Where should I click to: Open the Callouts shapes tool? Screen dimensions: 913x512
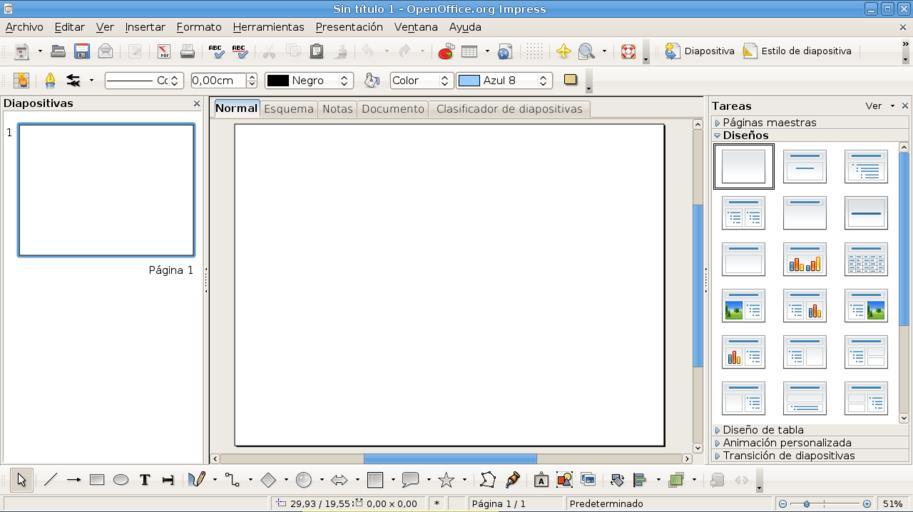410,480
